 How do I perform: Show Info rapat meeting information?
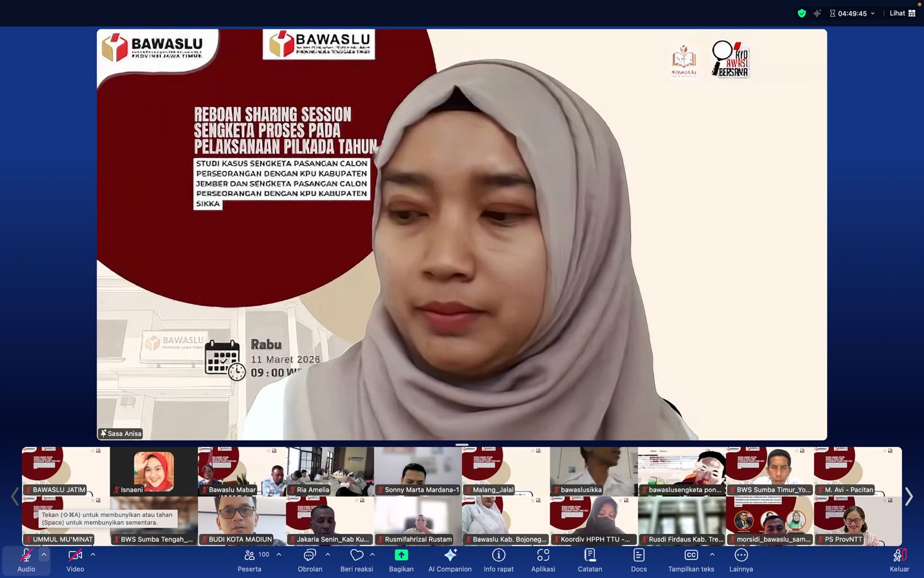click(498, 561)
